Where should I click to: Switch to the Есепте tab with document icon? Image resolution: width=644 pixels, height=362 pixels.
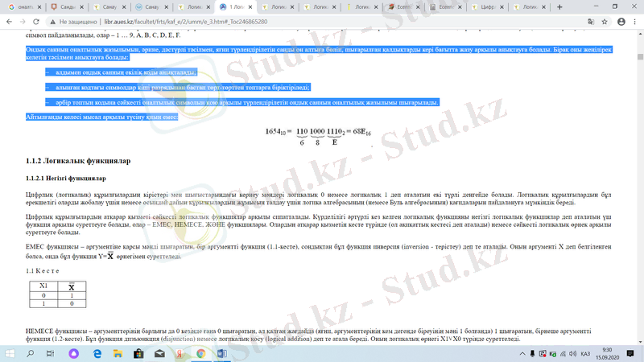click(x=445, y=7)
